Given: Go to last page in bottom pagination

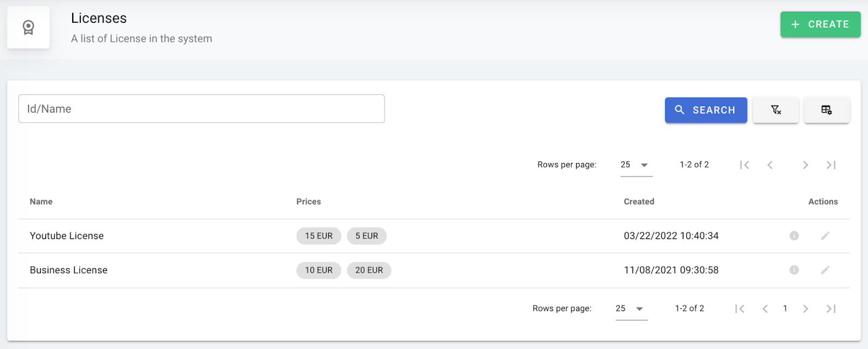Looking at the screenshot, I should [x=831, y=309].
